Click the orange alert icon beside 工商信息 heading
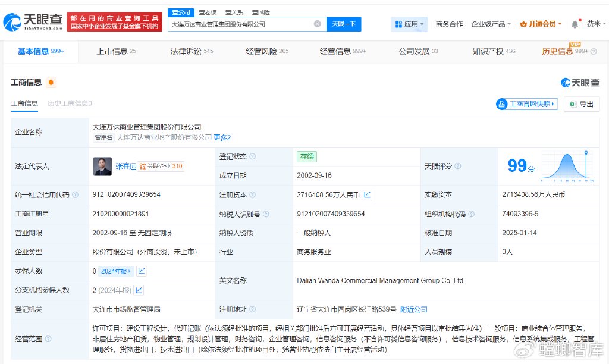This screenshot has height=364, width=609. [x=51, y=83]
